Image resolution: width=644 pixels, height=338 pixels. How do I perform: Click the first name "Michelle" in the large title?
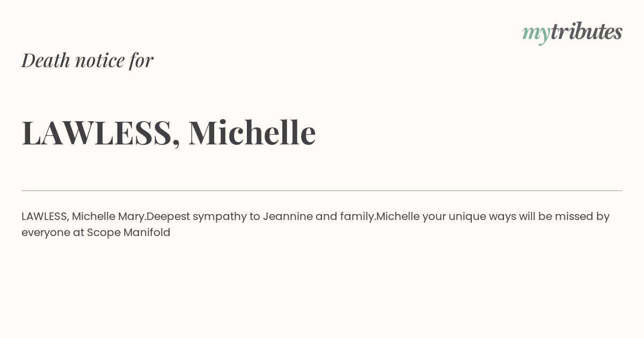click(x=252, y=132)
